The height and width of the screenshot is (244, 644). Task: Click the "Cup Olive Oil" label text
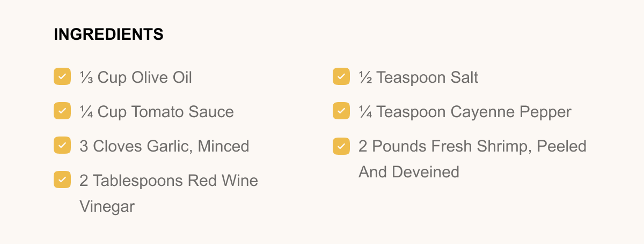(x=144, y=77)
